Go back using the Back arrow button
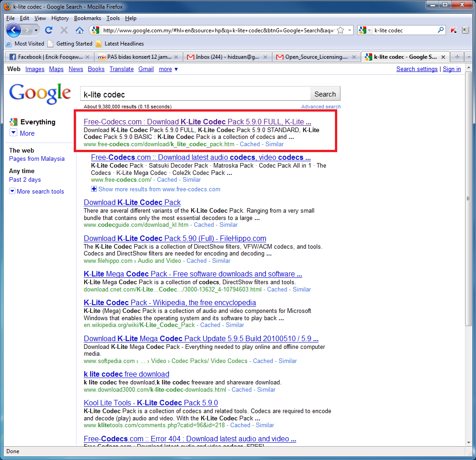 [x=13, y=31]
